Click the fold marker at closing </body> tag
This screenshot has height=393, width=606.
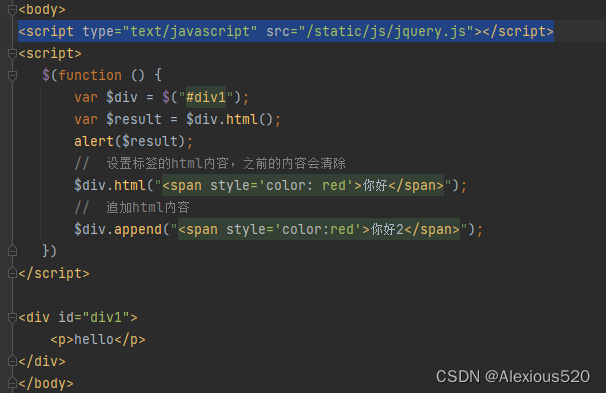(12, 384)
